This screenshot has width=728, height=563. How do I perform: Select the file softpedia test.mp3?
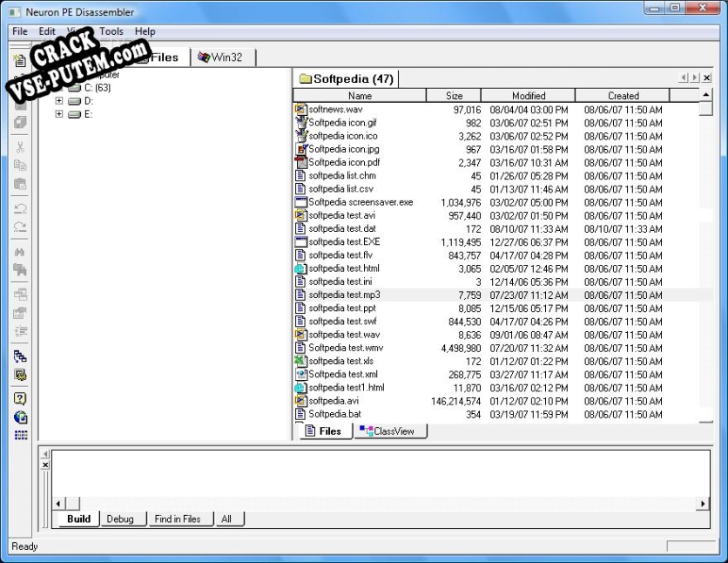point(345,295)
